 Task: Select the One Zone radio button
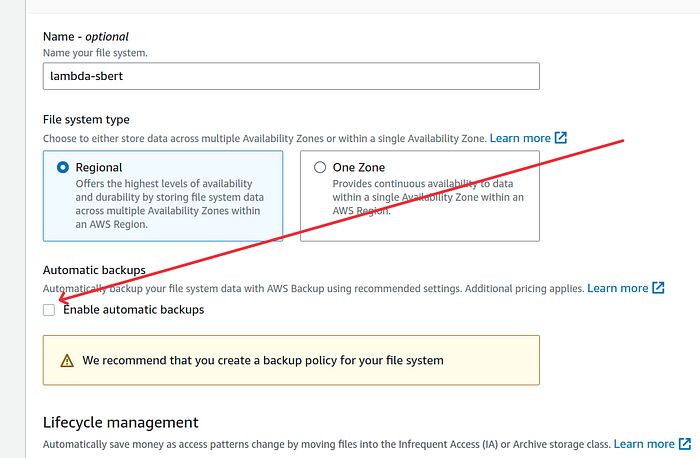[x=320, y=167]
